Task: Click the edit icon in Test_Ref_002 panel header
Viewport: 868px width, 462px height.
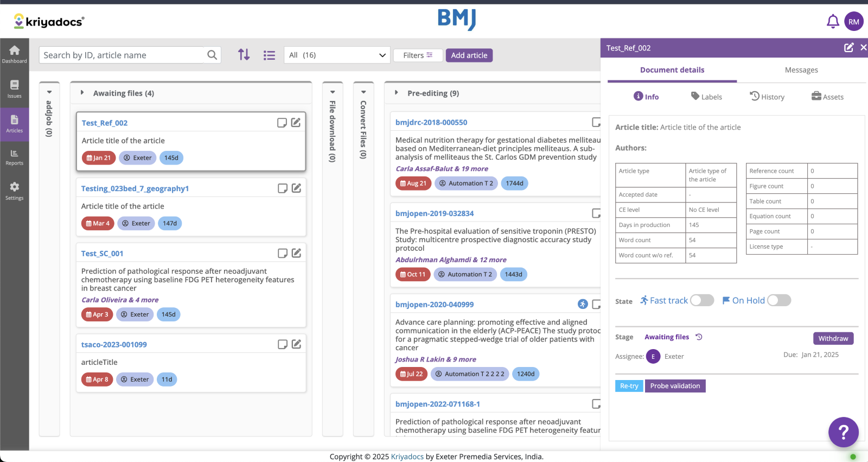Action: [848, 48]
